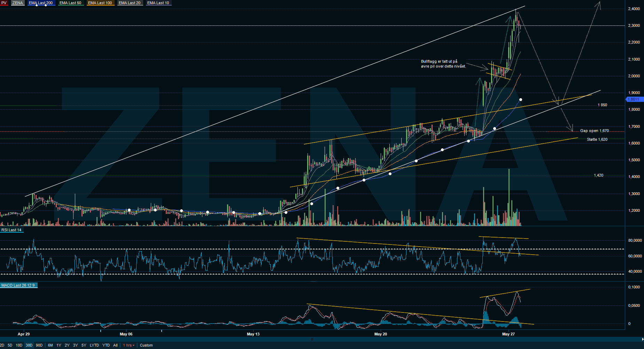
Task: Select the 5Y range button
Action: 84,345
